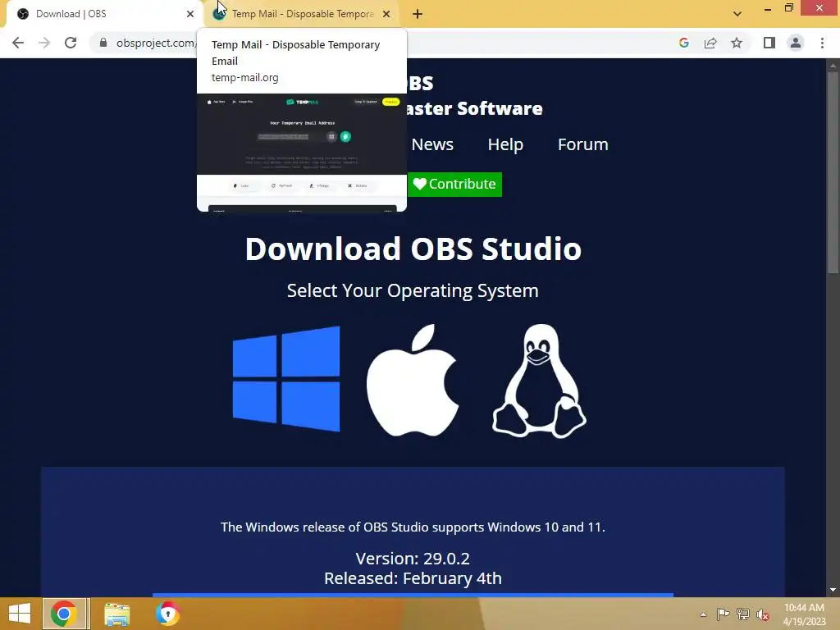
Task: Click the scrollbar up arrow
Action: point(833,66)
